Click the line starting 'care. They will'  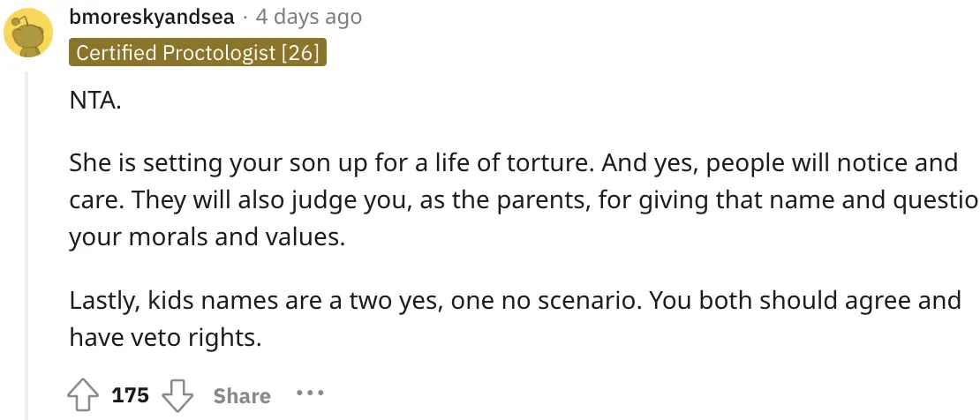click(523, 200)
